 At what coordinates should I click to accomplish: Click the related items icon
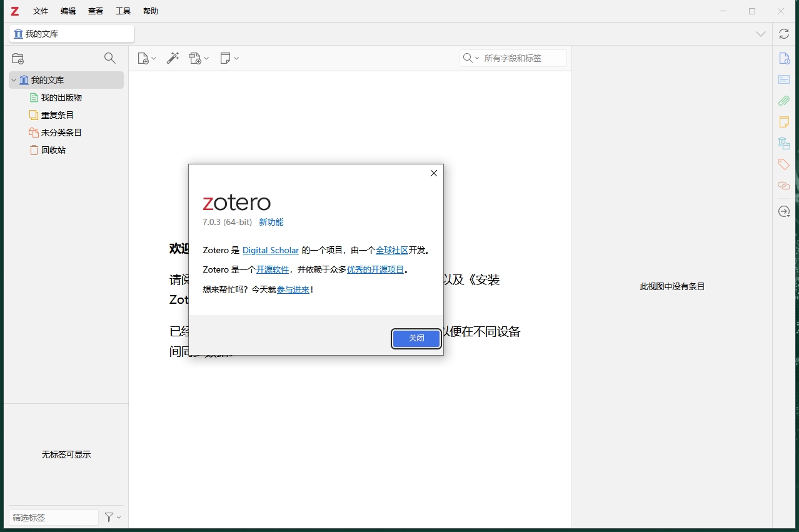(x=784, y=186)
